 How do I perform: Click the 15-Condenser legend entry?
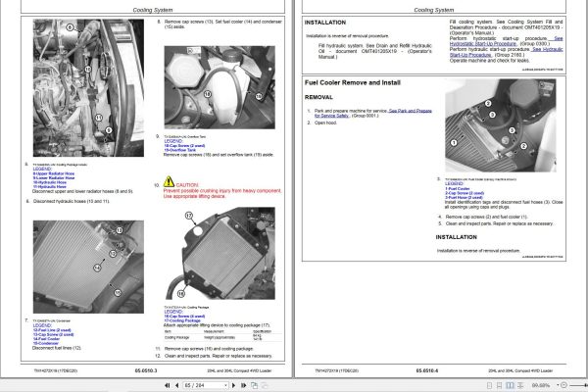pyautogui.click(x=46, y=343)
